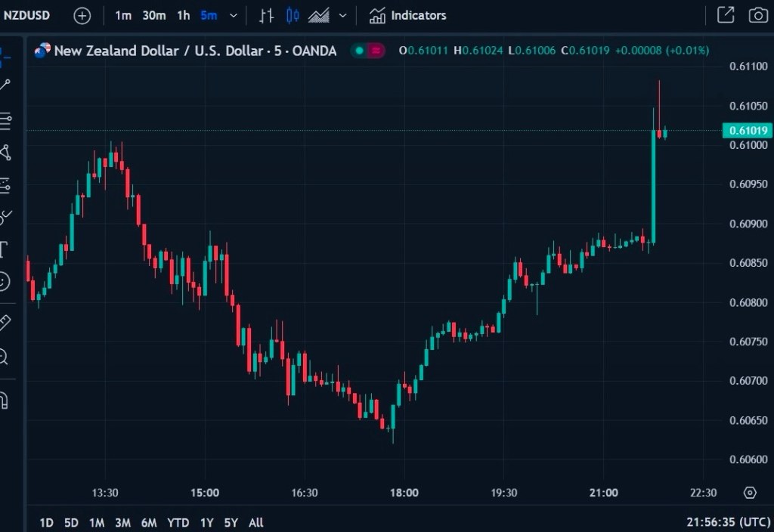Toggle the green market status indicator
Screen dimensions: 774x532
click(x=359, y=51)
